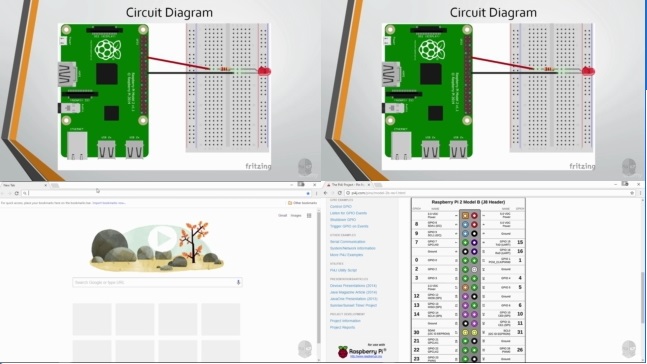Play the Google Doodle animation
This screenshot has height=364, width=647.
(161, 239)
